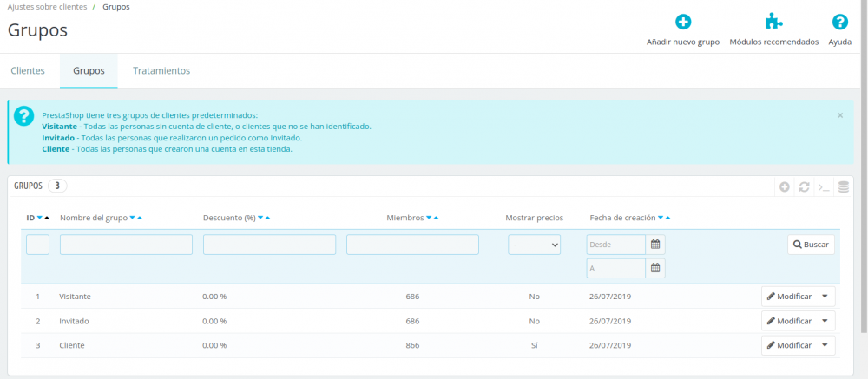
Task: Modify the Invitado group
Action: point(789,321)
